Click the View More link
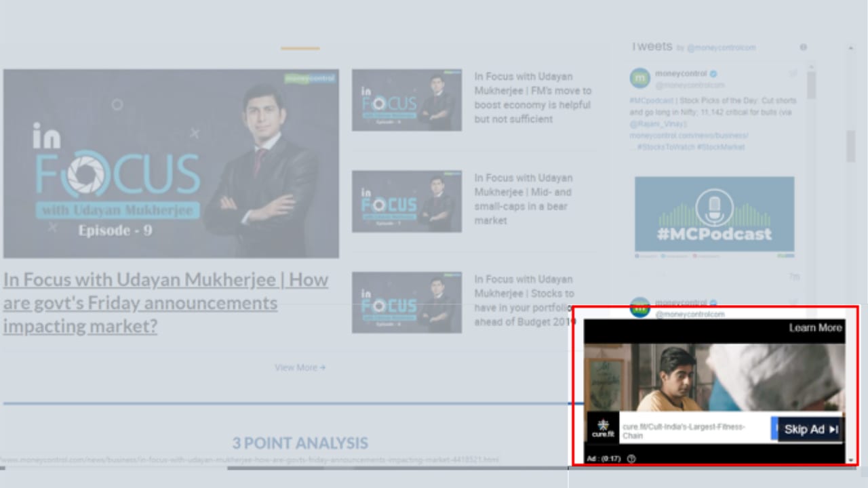This screenshot has width=868, height=488. 300,367
